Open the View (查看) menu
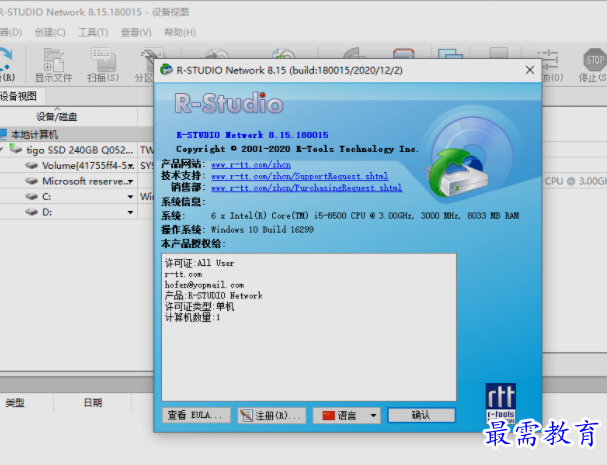 (136, 32)
